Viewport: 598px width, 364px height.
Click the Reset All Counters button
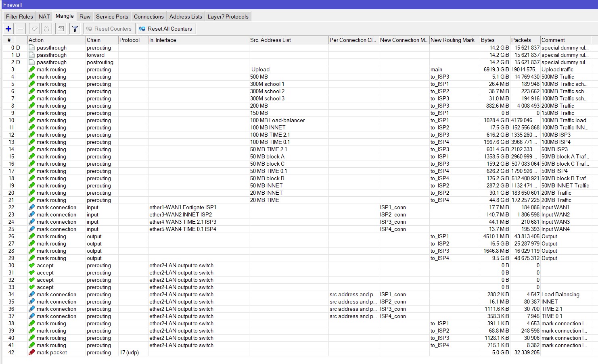(x=166, y=28)
